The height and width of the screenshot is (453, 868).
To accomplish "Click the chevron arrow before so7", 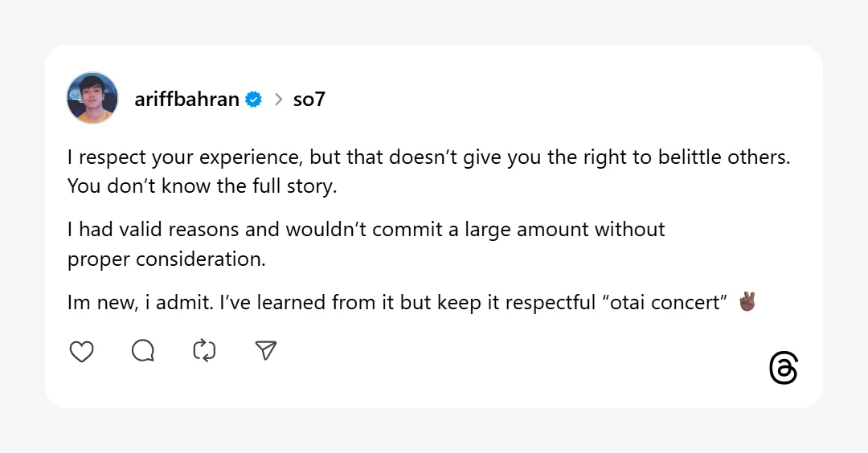I will click(x=278, y=100).
